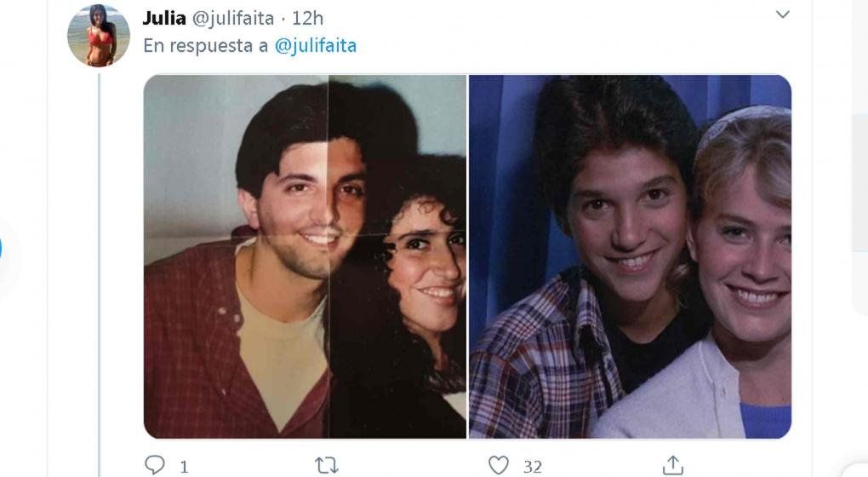The image size is (868, 477).
Task: Click the white divider between the two photos
Action: [x=468, y=256]
